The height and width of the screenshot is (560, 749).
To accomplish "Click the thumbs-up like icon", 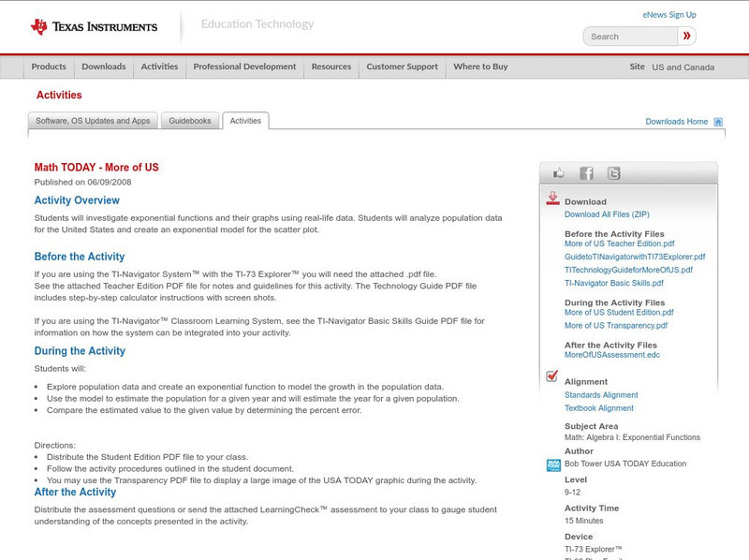I will pyautogui.click(x=558, y=173).
